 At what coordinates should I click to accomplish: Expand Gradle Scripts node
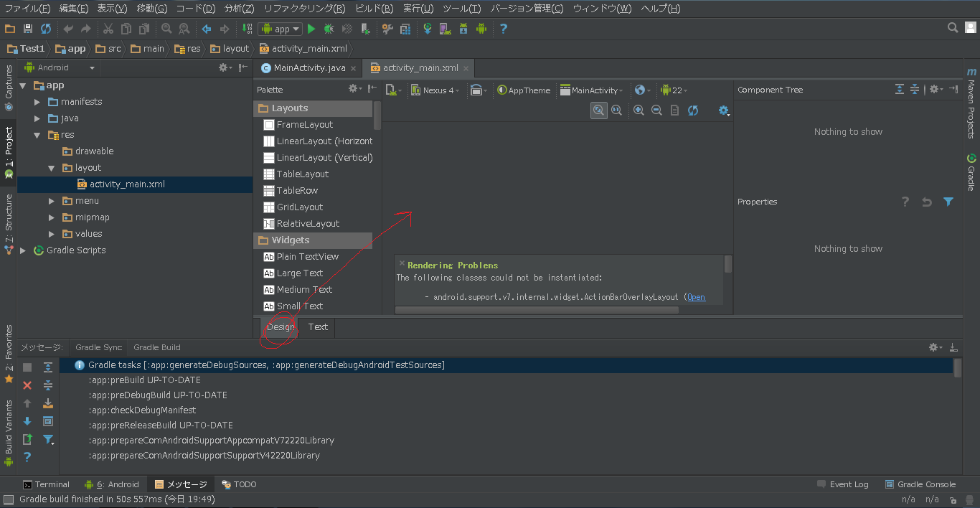coord(23,250)
